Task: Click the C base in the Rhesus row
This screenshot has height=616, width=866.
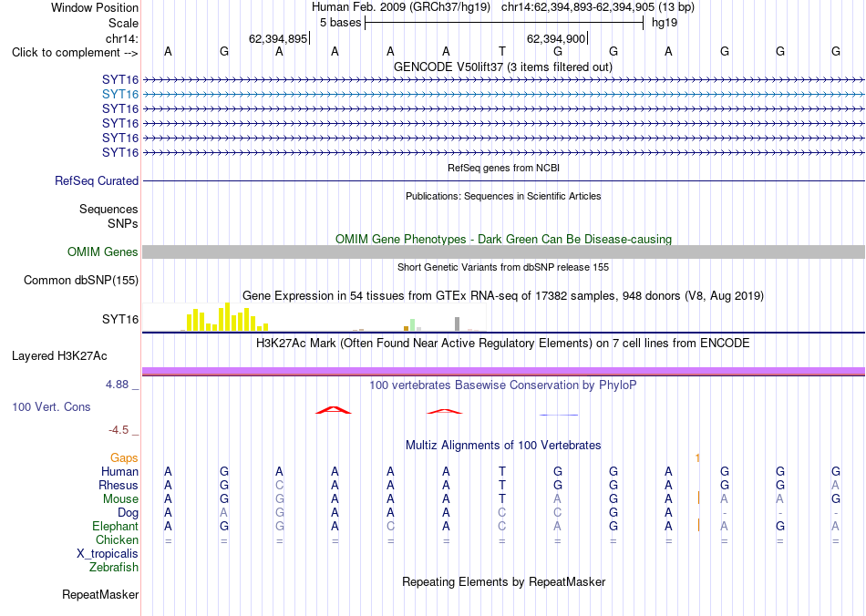Action: pyautogui.click(x=280, y=486)
